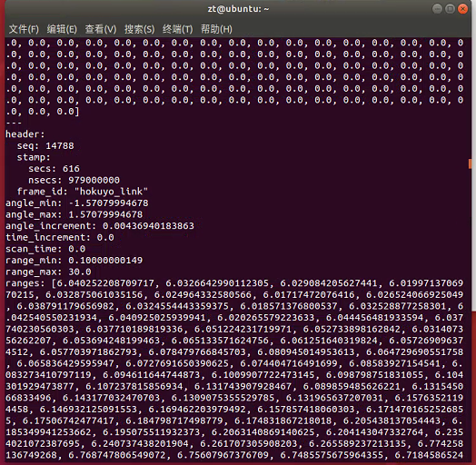
Task: Close the terminal window
Action: click(x=462, y=9)
